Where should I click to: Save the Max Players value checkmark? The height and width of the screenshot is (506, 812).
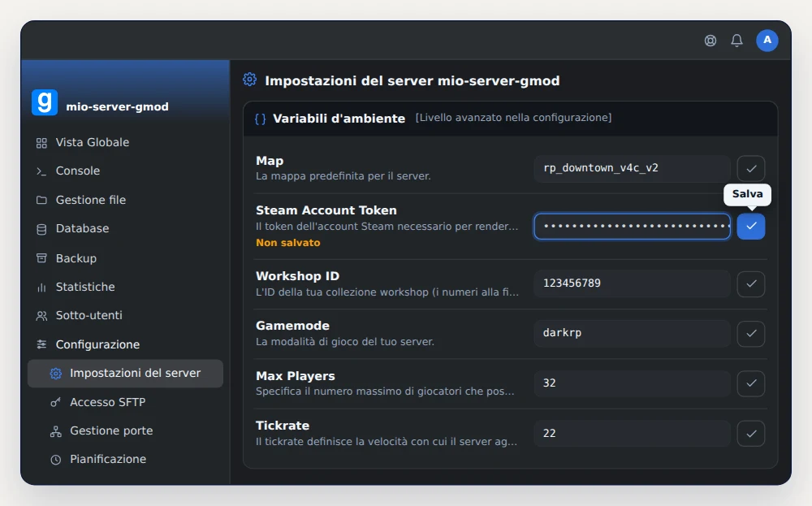[751, 383]
